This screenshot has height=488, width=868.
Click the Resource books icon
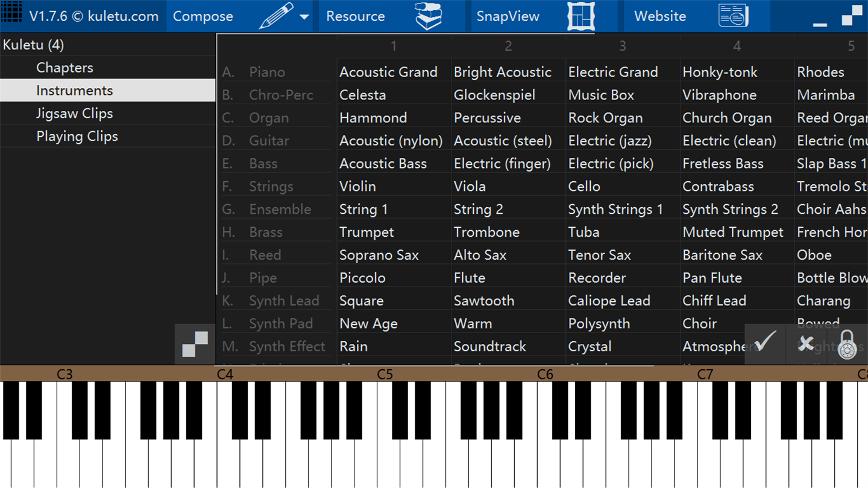[429, 16]
